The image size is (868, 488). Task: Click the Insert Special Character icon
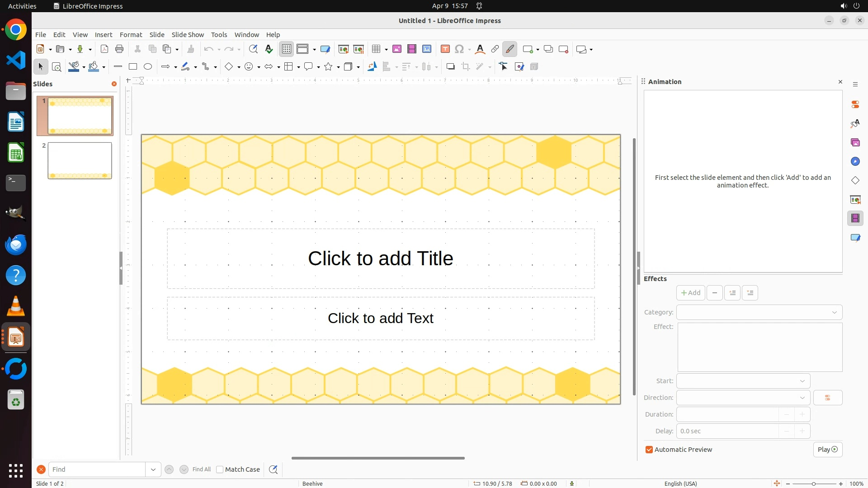click(x=460, y=49)
